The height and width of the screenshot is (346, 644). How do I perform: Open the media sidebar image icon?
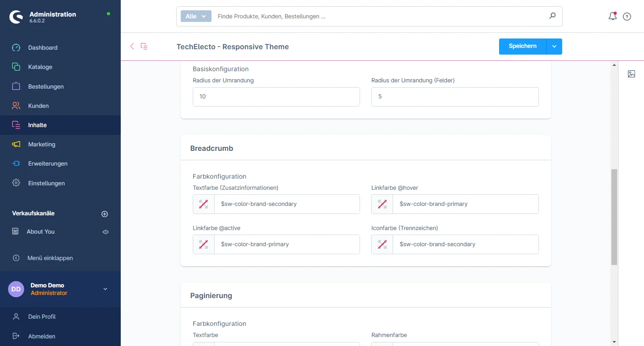point(631,74)
